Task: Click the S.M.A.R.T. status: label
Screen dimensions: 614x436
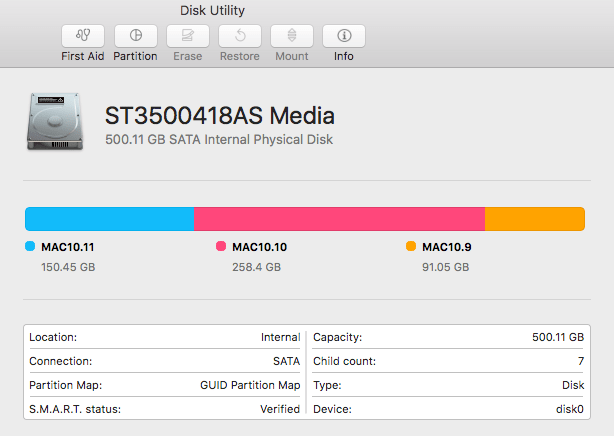Action: (x=75, y=409)
